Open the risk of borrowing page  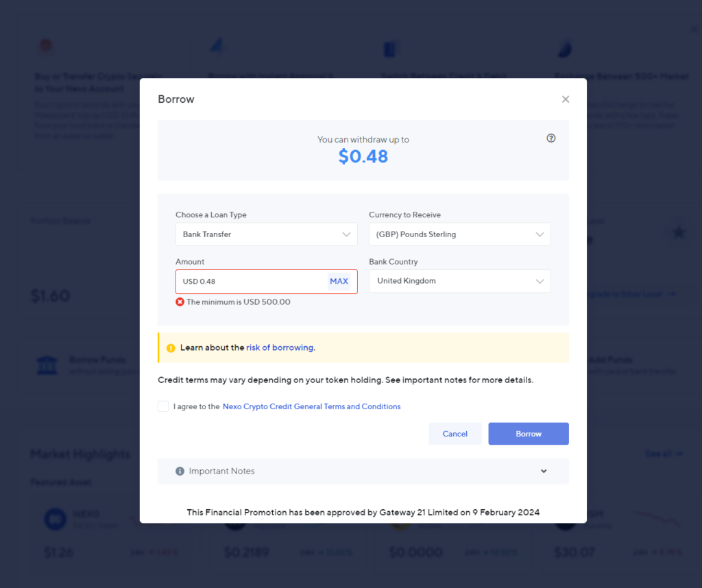tap(280, 347)
